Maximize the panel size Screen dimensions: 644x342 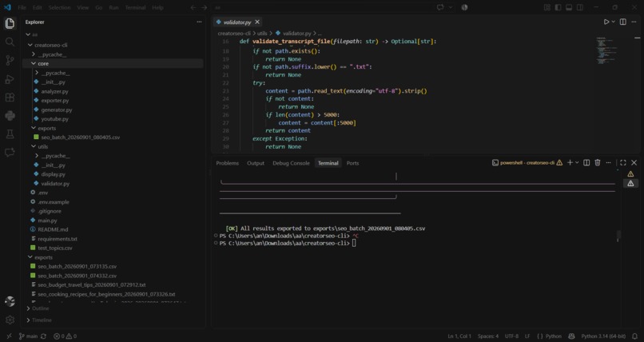(623, 162)
